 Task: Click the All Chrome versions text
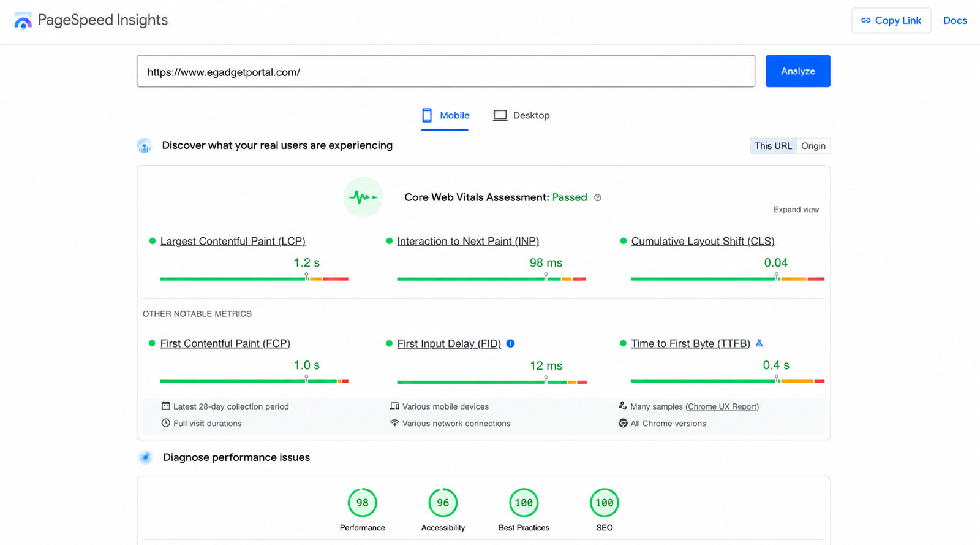coord(668,424)
